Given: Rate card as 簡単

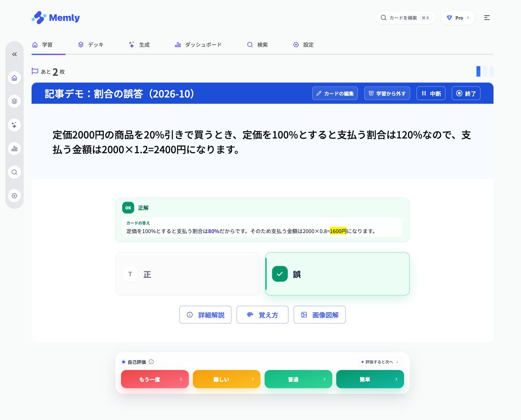Looking at the screenshot, I should pyautogui.click(x=370, y=379).
